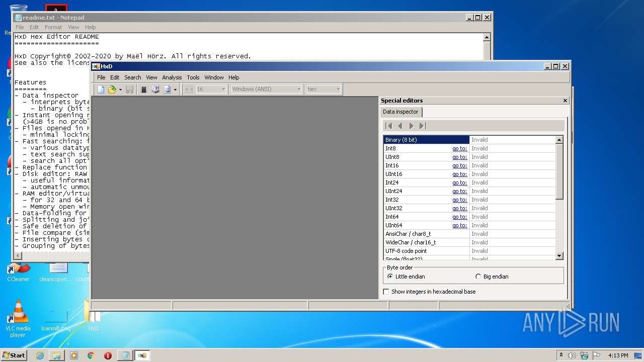Click the Windows Start button

click(14, 355)
